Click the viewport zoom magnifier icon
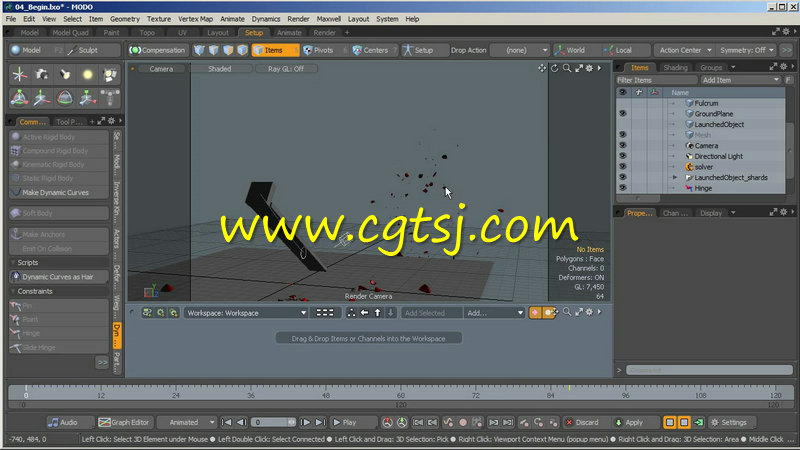Screen dimensions: 800x450 [567, 68]
